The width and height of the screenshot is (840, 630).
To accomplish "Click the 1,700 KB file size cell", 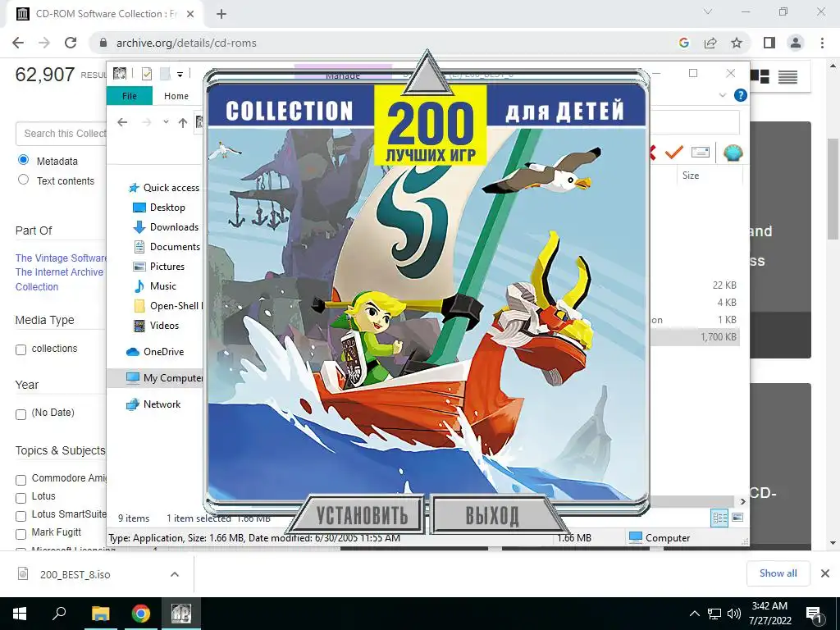I will [x=719, y=337].
